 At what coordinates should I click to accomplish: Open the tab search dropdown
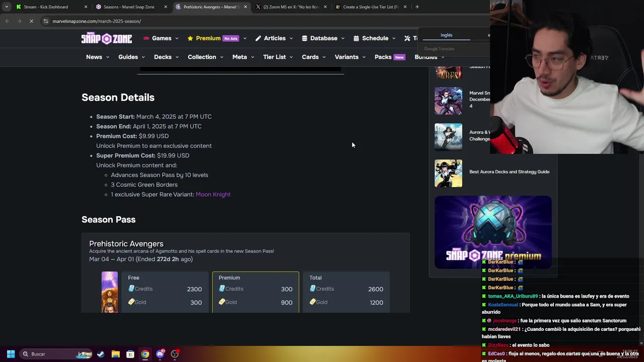(6, 7)
